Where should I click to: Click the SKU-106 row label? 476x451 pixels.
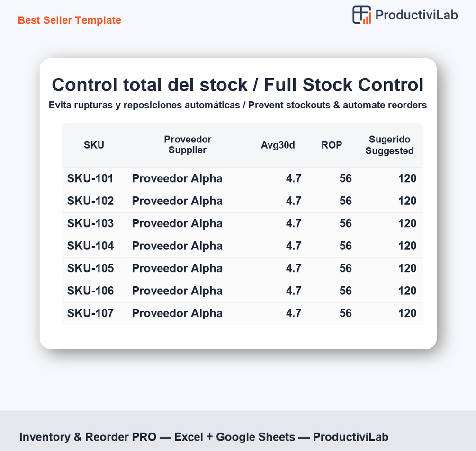(90, 291)
